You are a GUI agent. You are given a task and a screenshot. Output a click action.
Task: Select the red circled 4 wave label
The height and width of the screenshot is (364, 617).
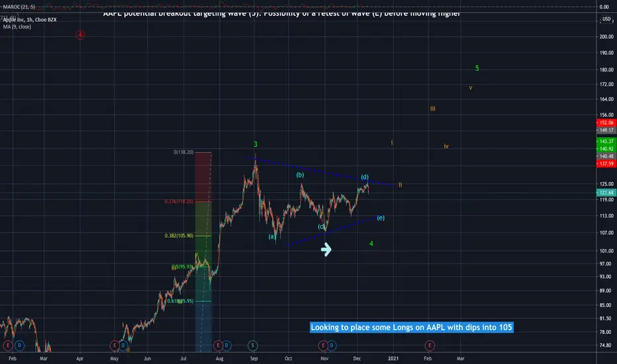[80, 34]
